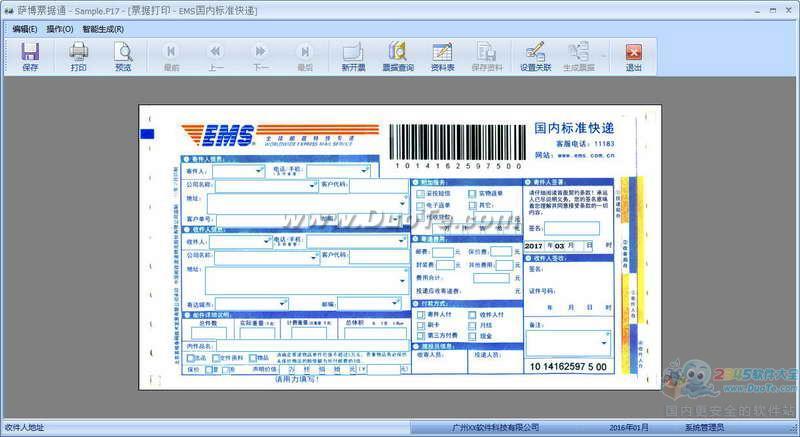Check the 其它 service checkbox

472,205
